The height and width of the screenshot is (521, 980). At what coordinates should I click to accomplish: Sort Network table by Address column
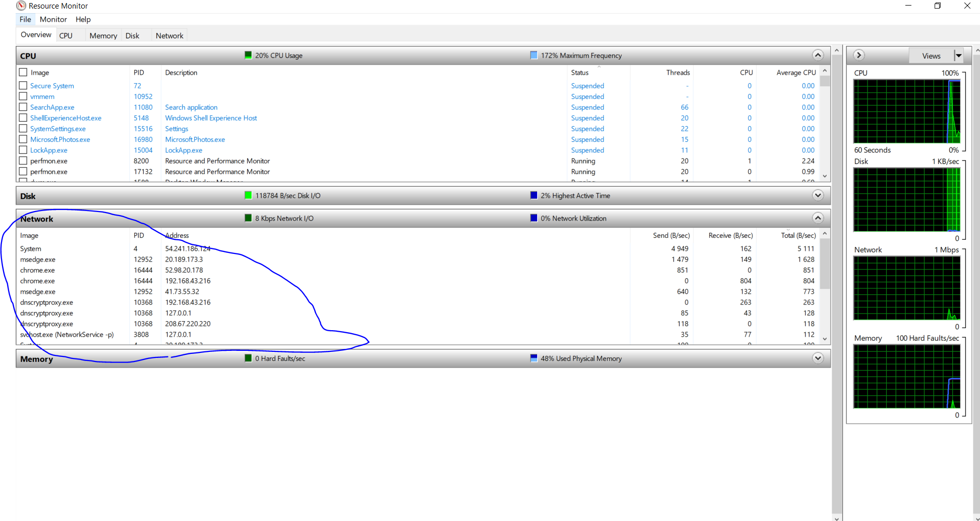click(x=395, y=236)
